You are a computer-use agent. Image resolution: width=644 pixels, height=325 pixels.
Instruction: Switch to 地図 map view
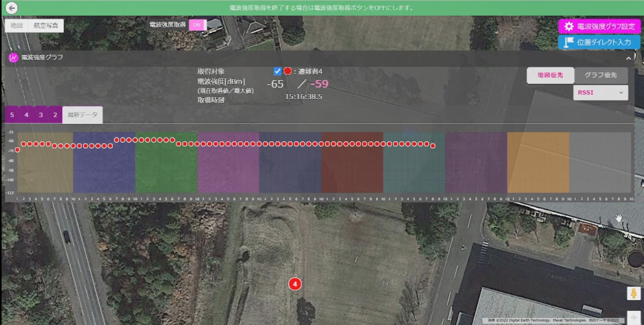point(16,25)
